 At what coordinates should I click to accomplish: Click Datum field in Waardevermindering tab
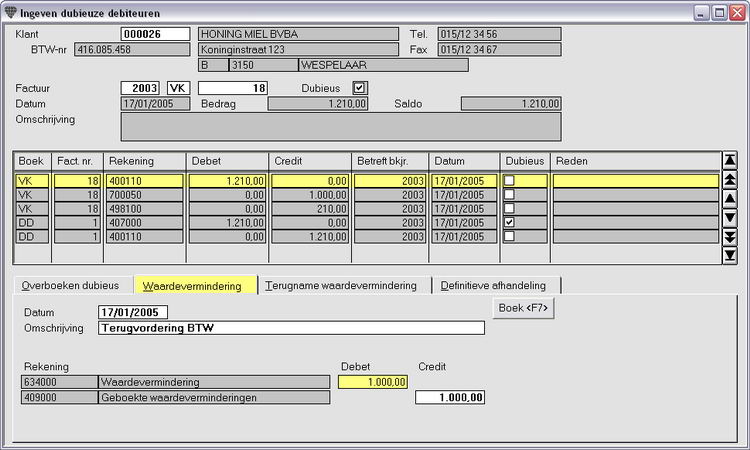coord(133,312)
